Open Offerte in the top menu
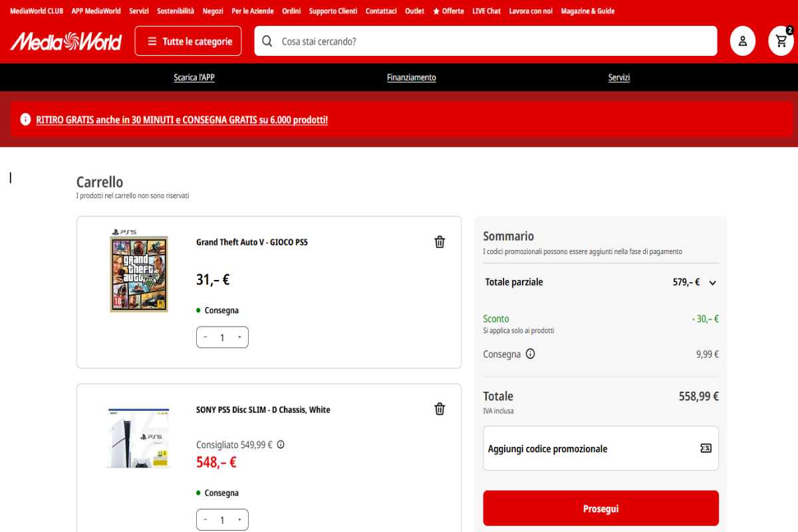798x532 pixels. (x=448, y=11)
